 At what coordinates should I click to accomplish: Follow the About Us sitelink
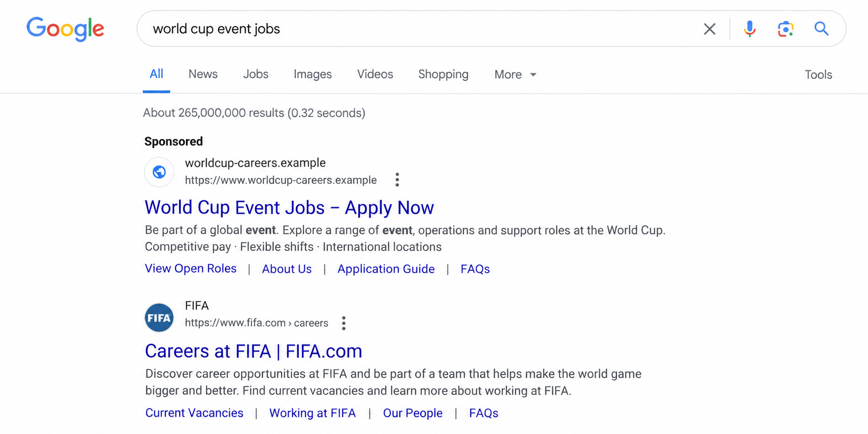[287, 269]
